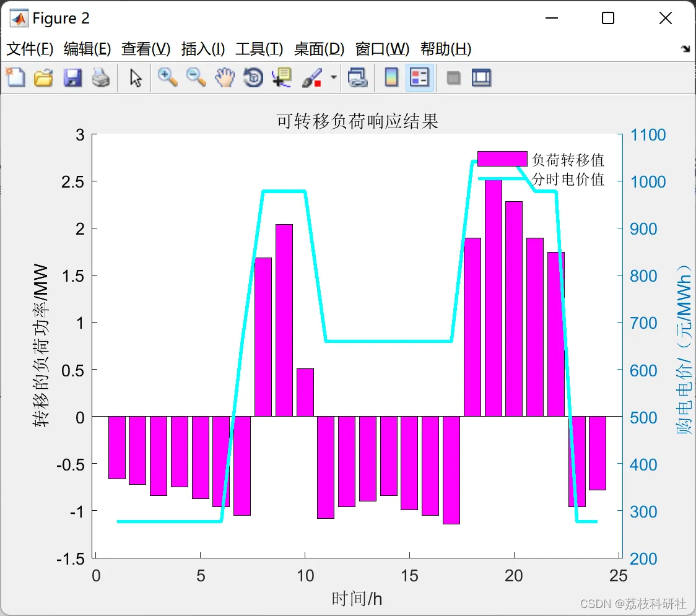
Task: Click the New Figure icon
Action: point(15,77)
